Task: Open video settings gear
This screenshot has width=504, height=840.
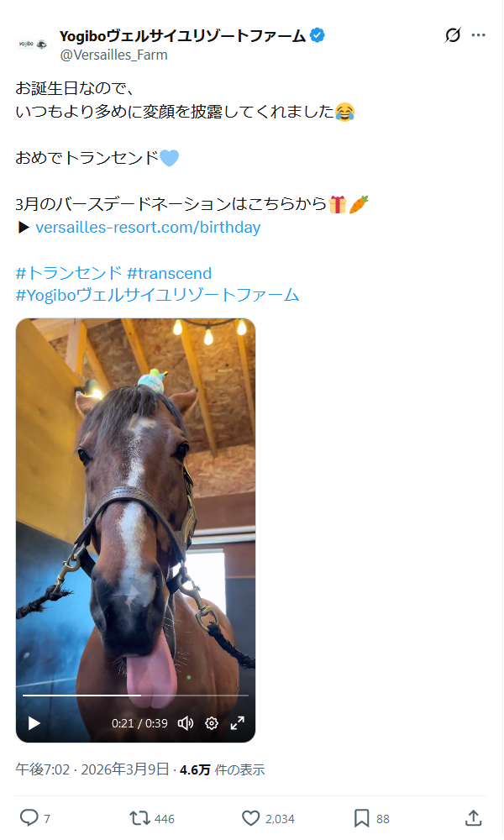Action: pos(212,723)
